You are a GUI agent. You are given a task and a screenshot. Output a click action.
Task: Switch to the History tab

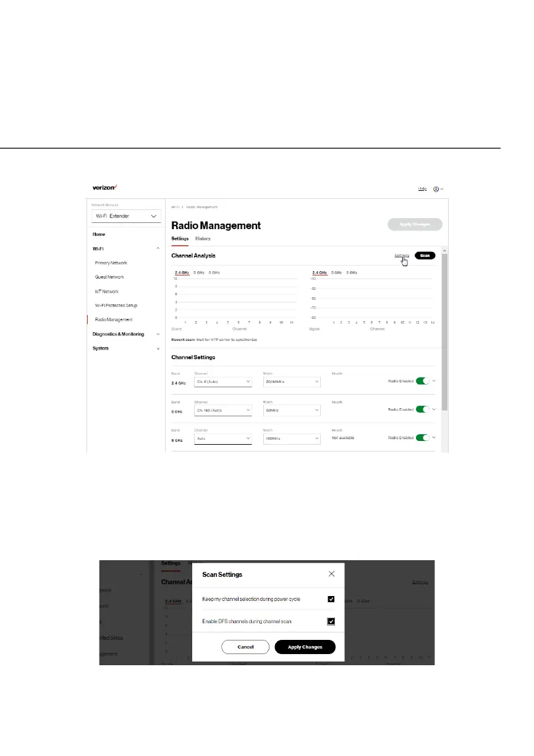(x=203, y=238)
